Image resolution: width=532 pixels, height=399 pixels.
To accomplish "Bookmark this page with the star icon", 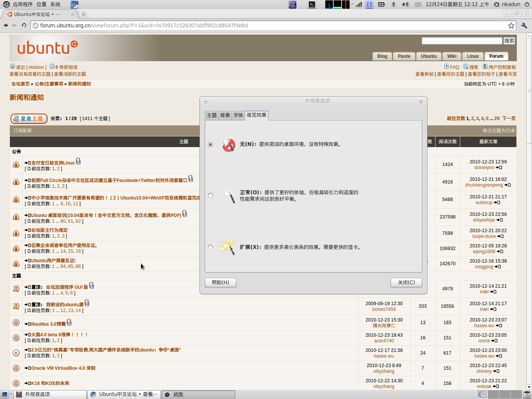I will tap(511, 25).
